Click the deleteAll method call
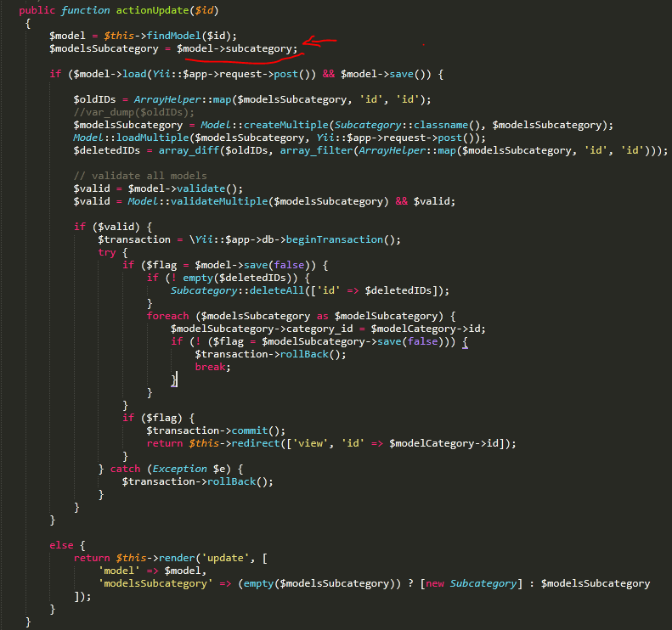This screenshot has width=672, height=630. [276, 290]
